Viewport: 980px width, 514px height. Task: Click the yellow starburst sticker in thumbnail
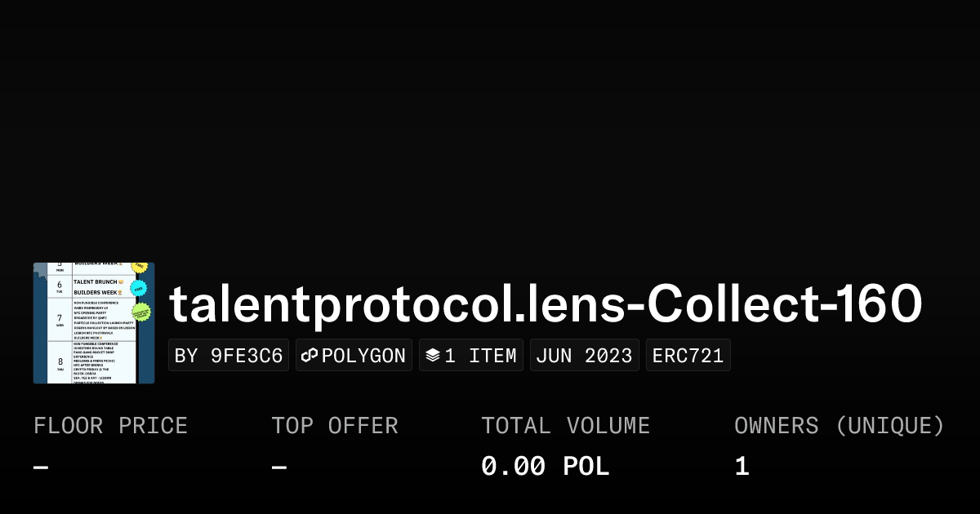pyautogui.click(x=140, y=267)
